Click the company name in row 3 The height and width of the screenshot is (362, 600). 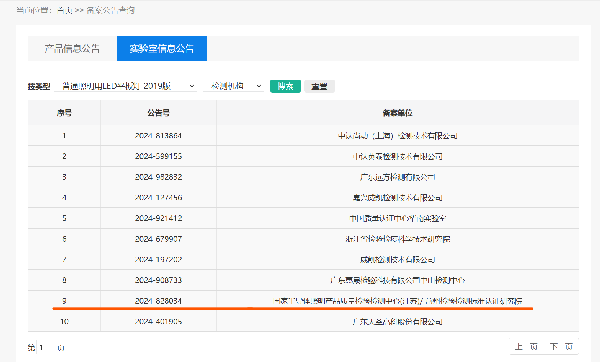[x=398, y=177]
